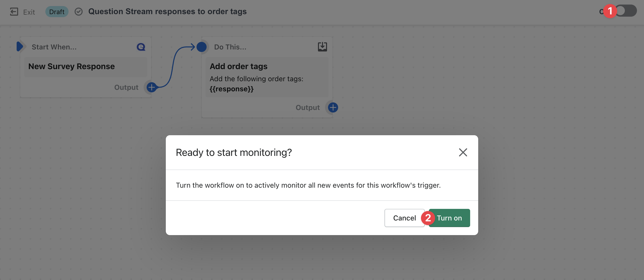Click the plus output connector on the action card
The height and width of the screenshot is (280, 644).
(333, 107)
